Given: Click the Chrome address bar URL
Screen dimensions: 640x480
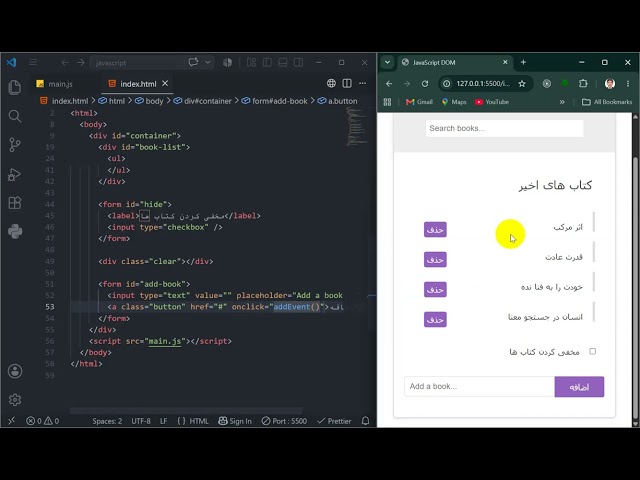Looking at the screenshot, I should 483,84.
